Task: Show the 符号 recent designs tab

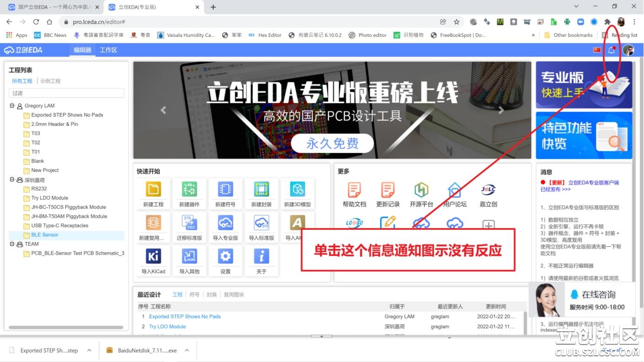Action: click(x=195, y=295)
